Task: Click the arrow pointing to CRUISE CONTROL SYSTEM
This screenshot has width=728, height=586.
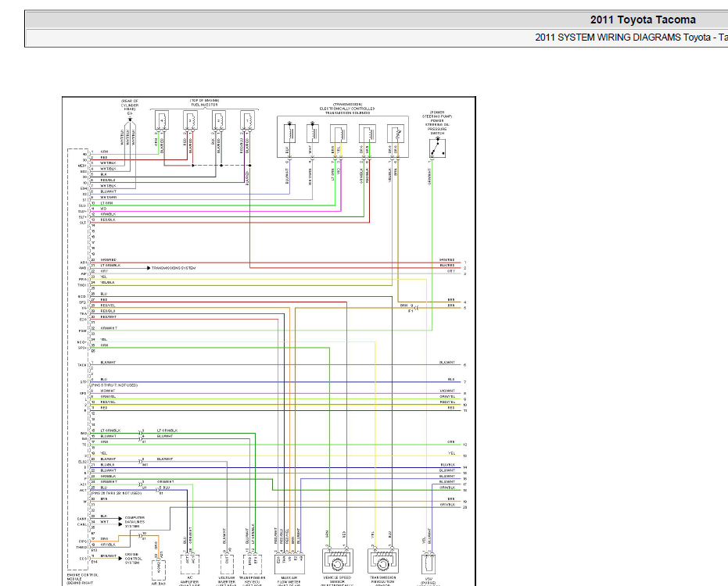Action: (120, 558)
